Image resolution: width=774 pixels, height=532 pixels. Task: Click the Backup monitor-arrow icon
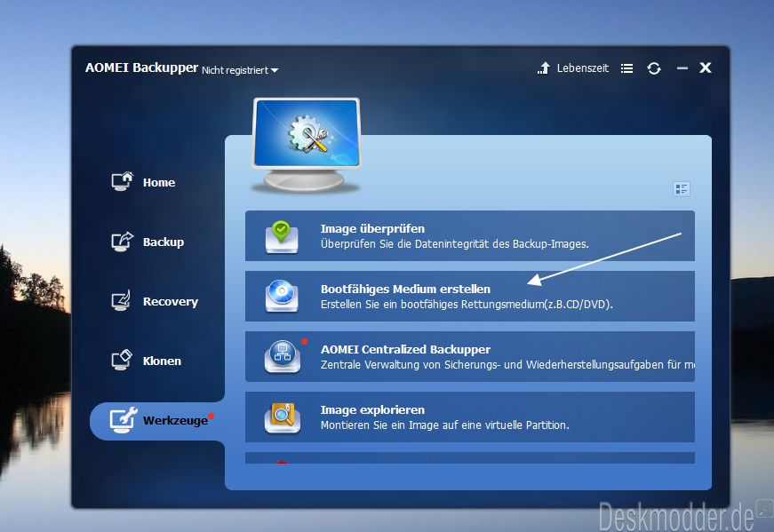(x=122, y=242)
